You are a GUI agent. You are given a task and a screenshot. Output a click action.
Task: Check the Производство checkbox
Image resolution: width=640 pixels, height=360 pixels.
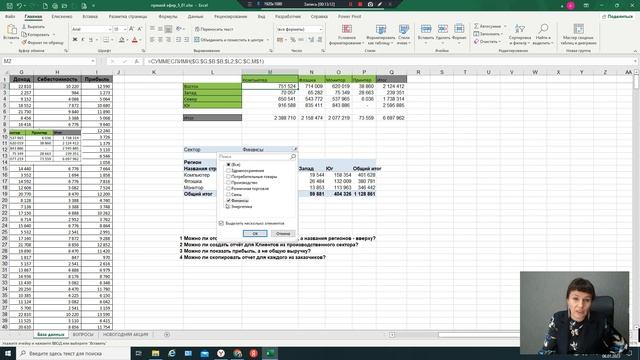pyautogui.click(x=229, y=182)
